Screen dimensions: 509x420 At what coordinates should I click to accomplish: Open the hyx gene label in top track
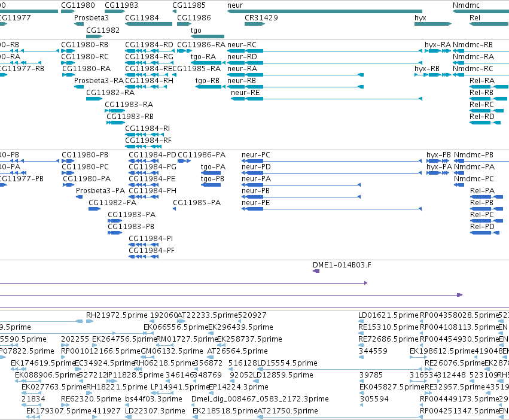tap(420, 18)
